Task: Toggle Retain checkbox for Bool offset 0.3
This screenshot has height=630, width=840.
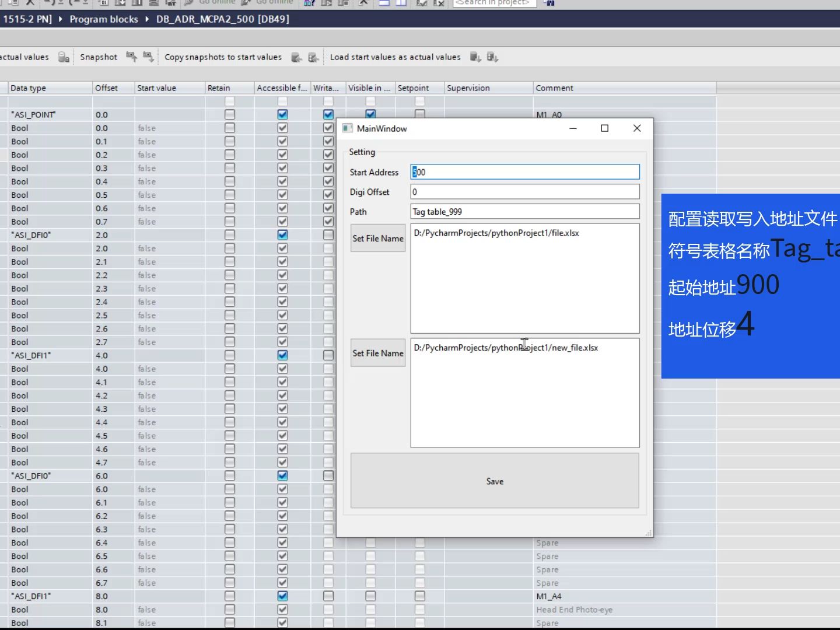Action: (230, 168)
